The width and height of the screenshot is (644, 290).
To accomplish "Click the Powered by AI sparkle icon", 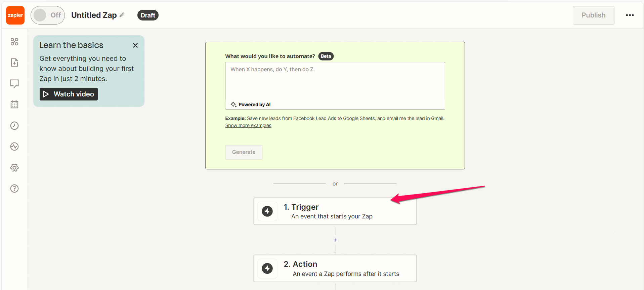I will [x=233, y=105].
